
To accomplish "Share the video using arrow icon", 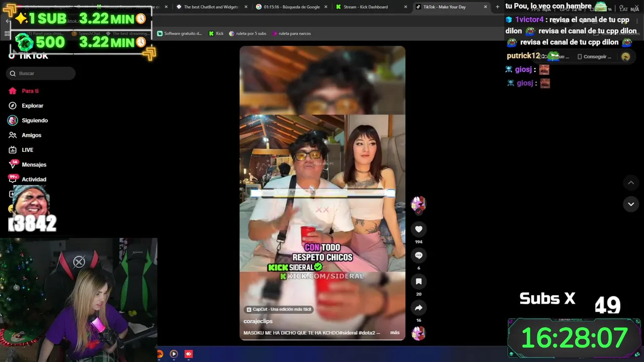I will pyautogui.click(x=419, y=308).
